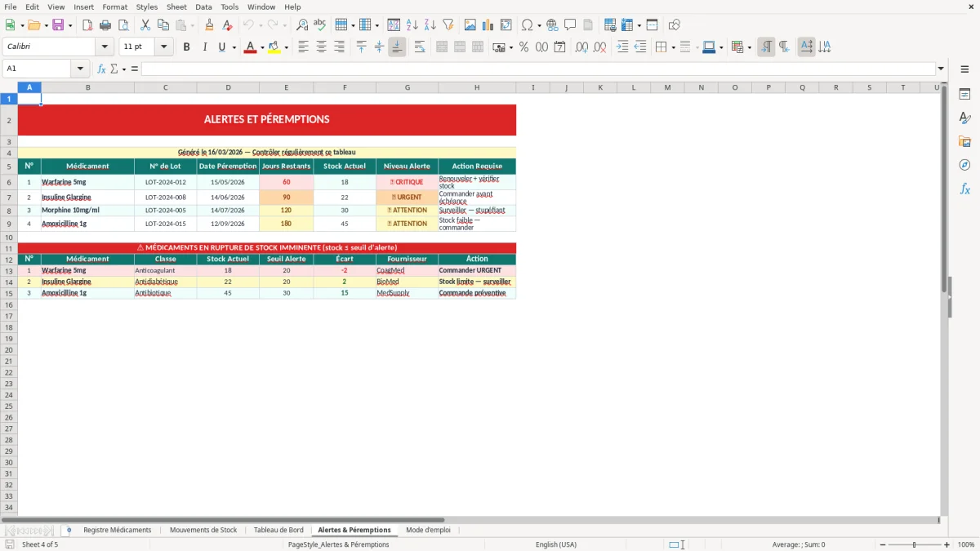Open the sidebar Gallery deck
The image size is (980, 551).
(x=964, y=142)
